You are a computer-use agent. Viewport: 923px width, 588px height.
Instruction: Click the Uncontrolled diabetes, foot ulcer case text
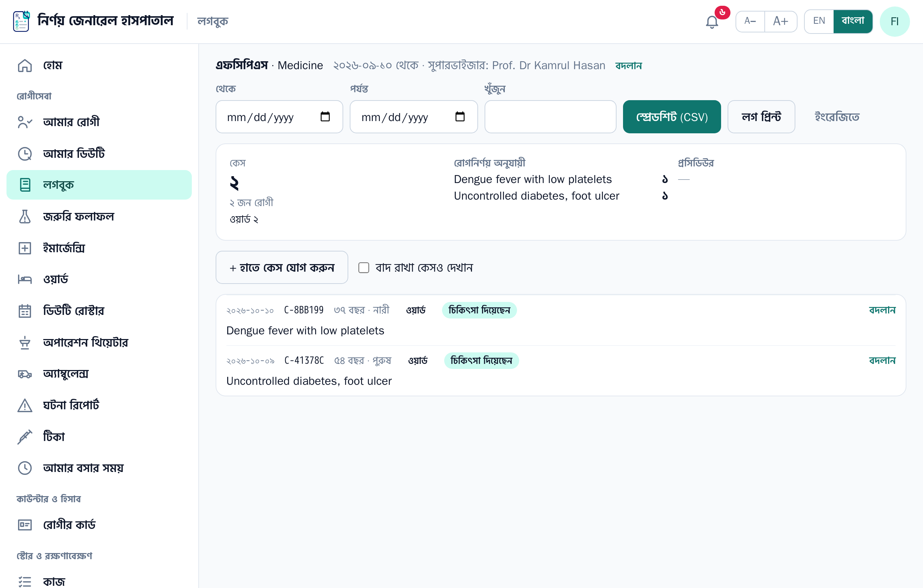click(x=309, y=381)
